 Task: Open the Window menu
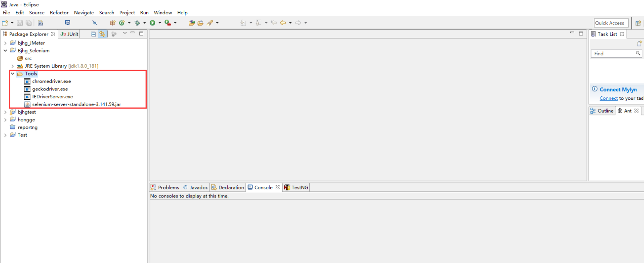point(163,13)
